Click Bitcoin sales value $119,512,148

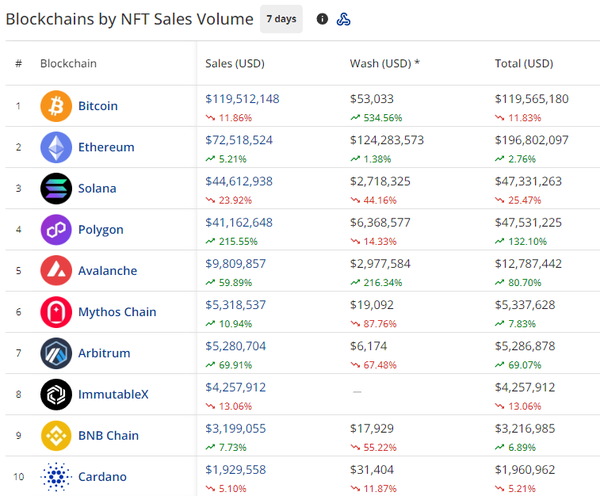(x=242, y=99)
